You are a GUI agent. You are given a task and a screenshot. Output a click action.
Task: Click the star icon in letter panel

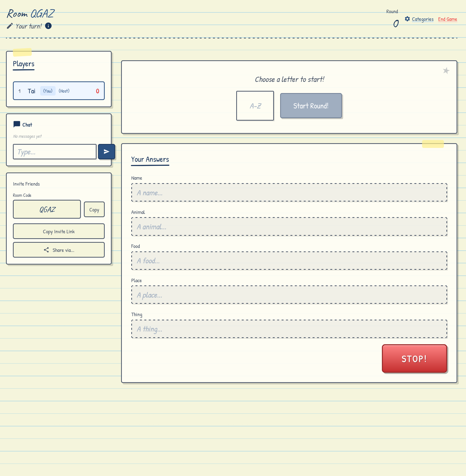[446, 71]
